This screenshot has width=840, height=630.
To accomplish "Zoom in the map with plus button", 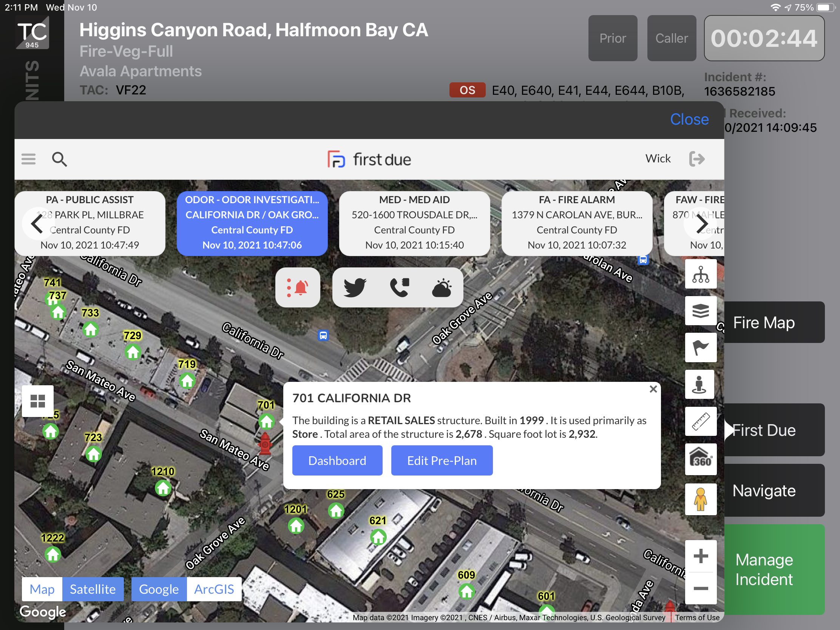I will tap(700, 556).
